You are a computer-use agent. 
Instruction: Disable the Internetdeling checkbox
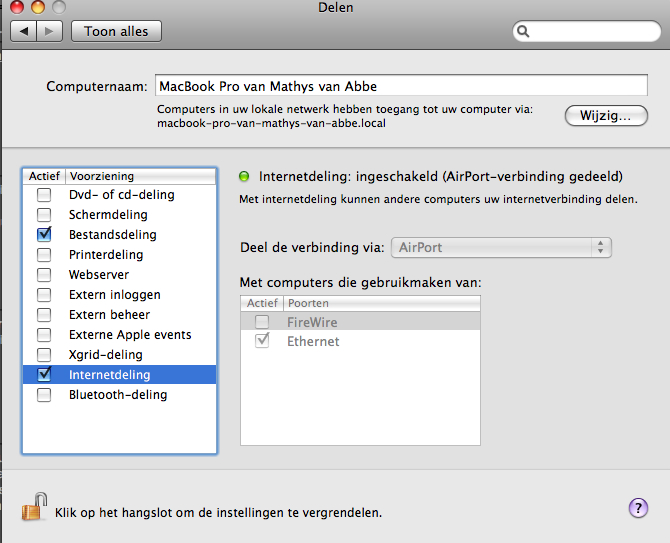pyautogui.click(x=44, y=375)
